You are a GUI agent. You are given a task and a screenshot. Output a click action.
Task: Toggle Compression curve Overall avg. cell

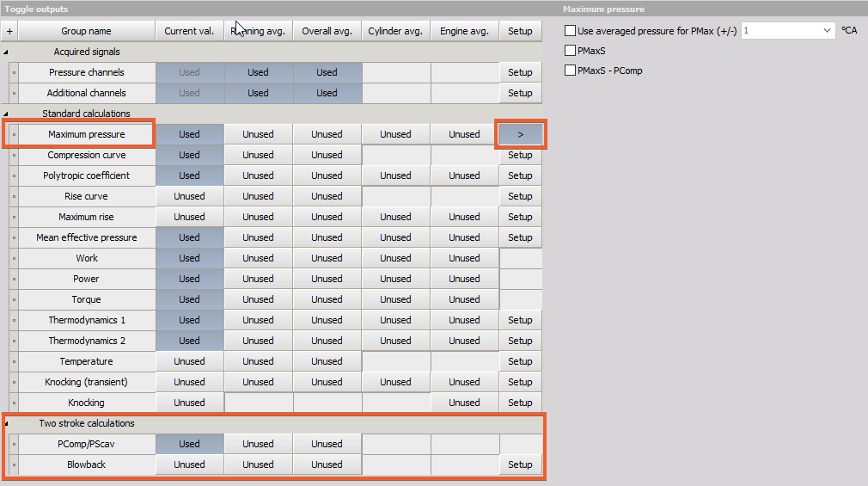pos(327,155)
